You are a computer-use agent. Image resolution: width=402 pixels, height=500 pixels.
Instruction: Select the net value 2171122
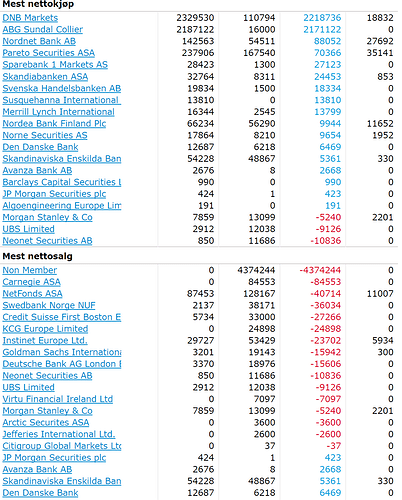[322, 30]
